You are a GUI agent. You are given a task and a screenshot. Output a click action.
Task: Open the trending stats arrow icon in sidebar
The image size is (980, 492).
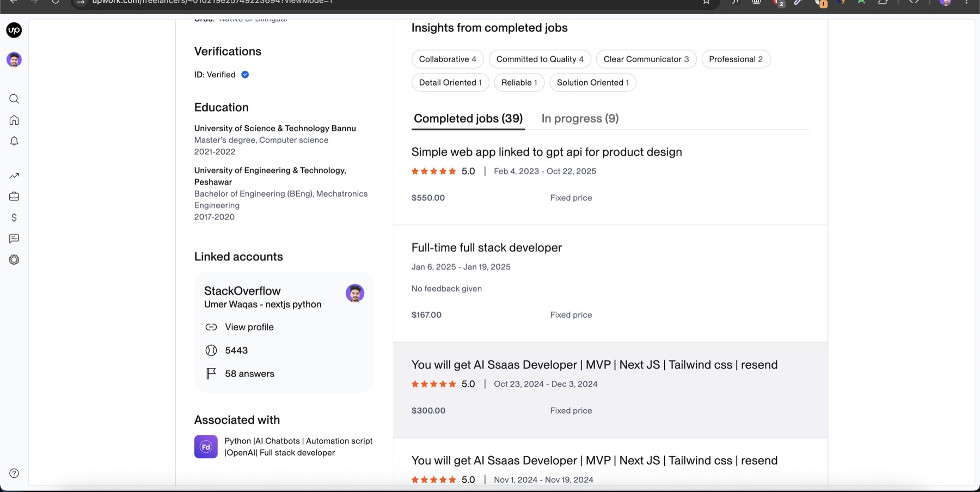[x=14, y=176]
